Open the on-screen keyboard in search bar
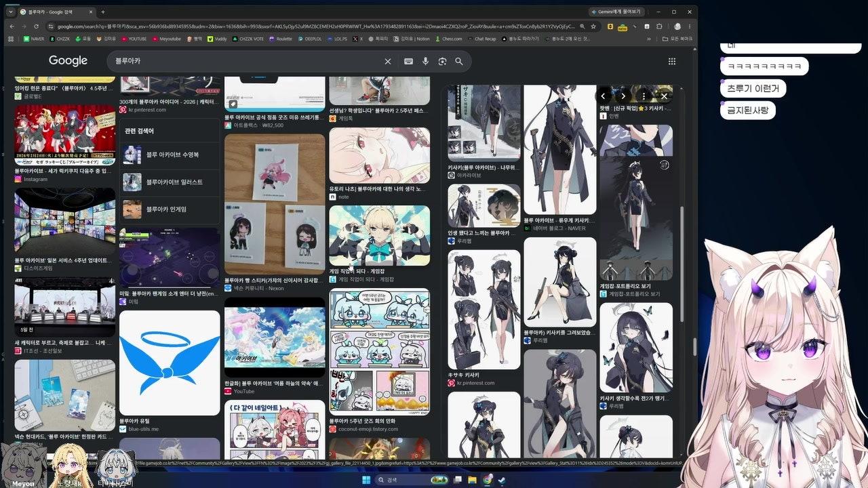Viewport: 868px width, 488px height. (408, 61)
